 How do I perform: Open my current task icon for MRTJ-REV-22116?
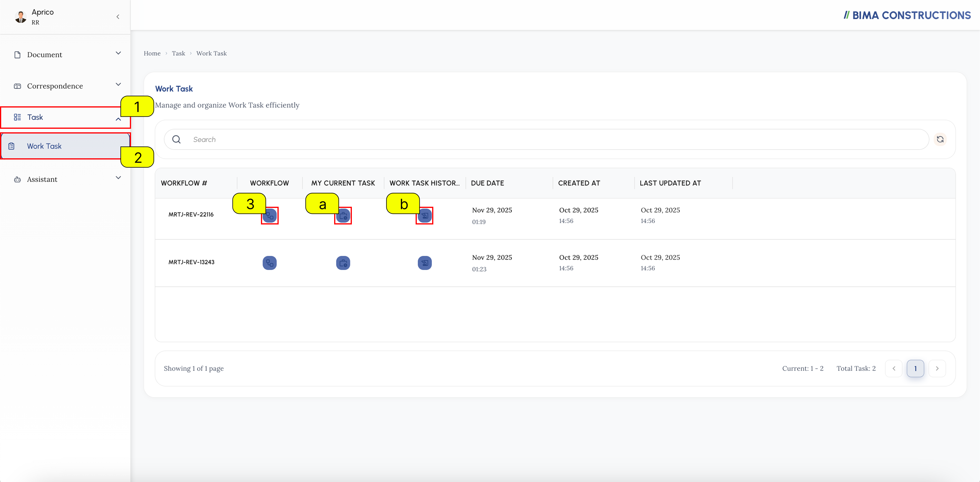pyautogui.click(x=343, y=216)
